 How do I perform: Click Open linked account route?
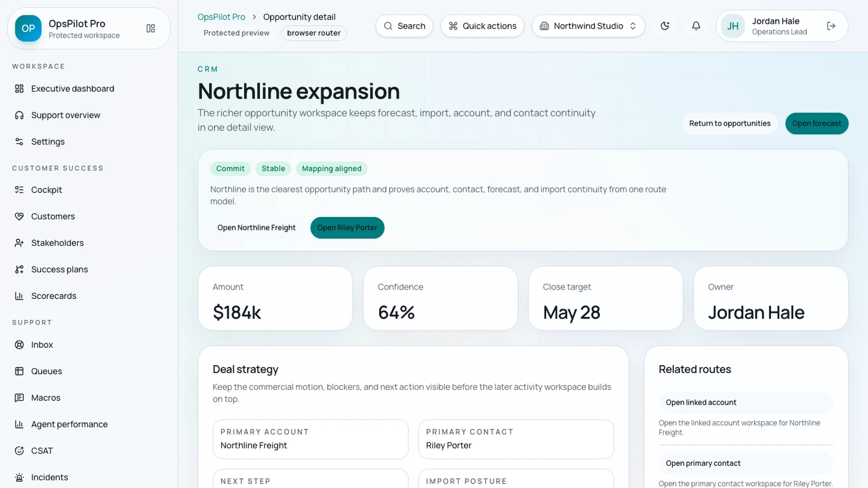tap(746, 402)
